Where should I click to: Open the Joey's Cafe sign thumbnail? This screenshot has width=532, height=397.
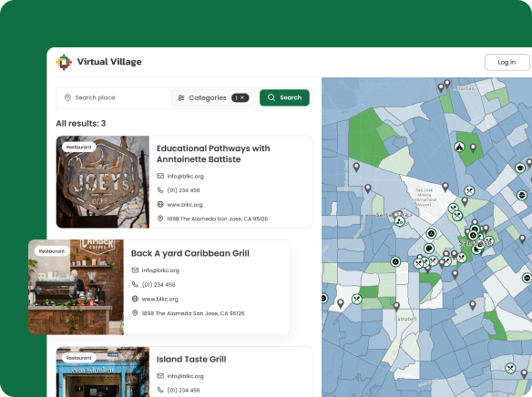[x=103, y=182]
